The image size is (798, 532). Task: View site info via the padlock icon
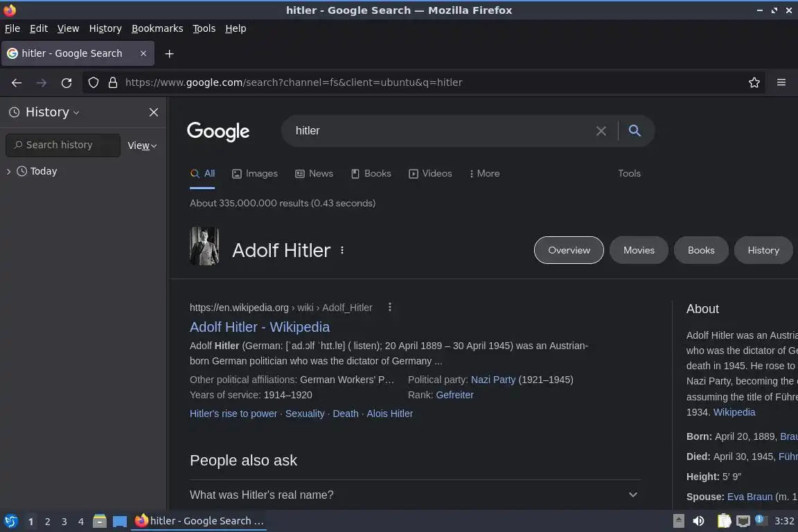coord(113,82)
